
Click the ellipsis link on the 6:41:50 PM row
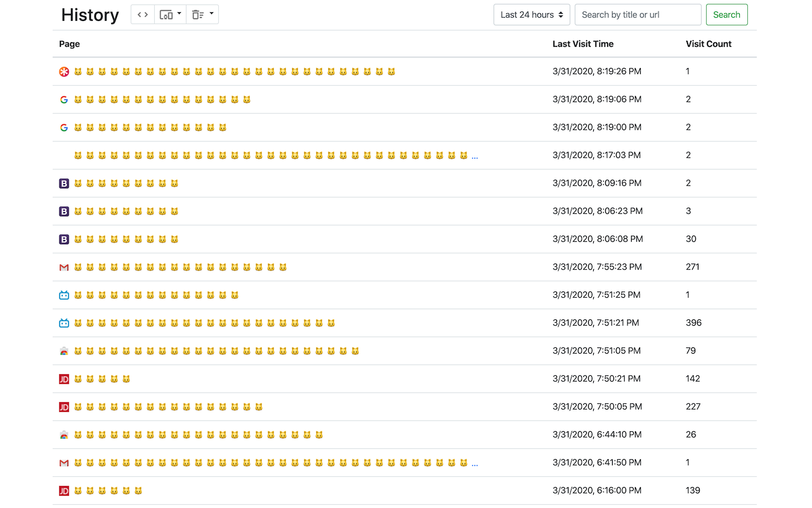tap(475, 464)
